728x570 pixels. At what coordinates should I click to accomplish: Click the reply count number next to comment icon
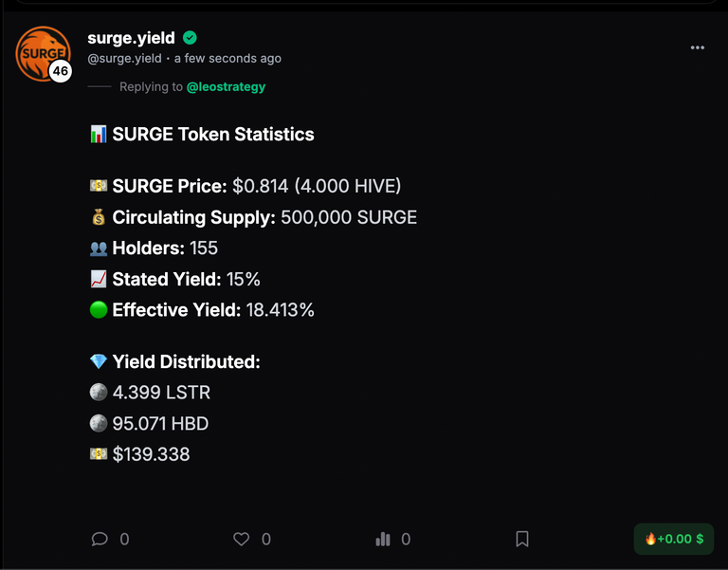[124, 539]
